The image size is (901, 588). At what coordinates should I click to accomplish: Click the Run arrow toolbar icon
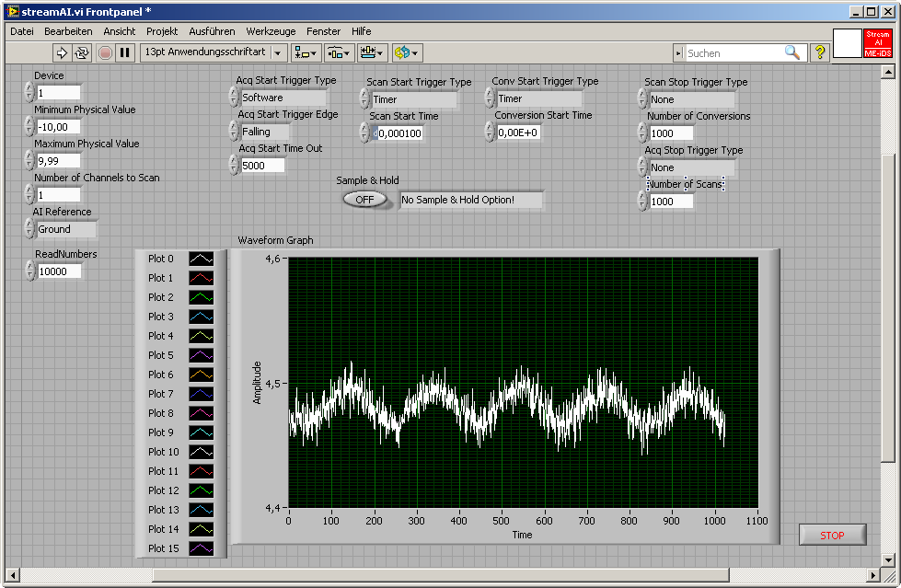tap(62, 52)
